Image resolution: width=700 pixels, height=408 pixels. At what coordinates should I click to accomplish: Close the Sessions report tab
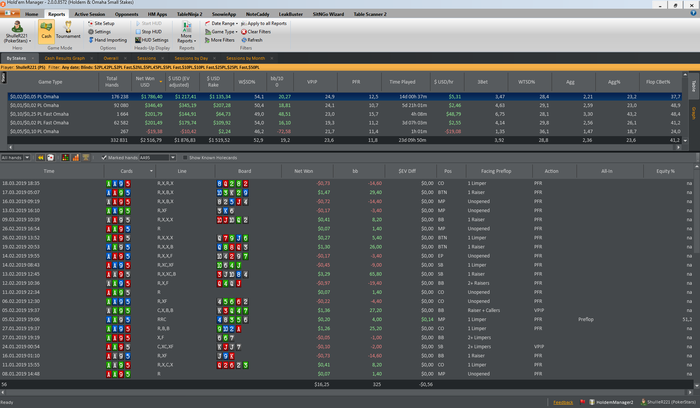162,58
